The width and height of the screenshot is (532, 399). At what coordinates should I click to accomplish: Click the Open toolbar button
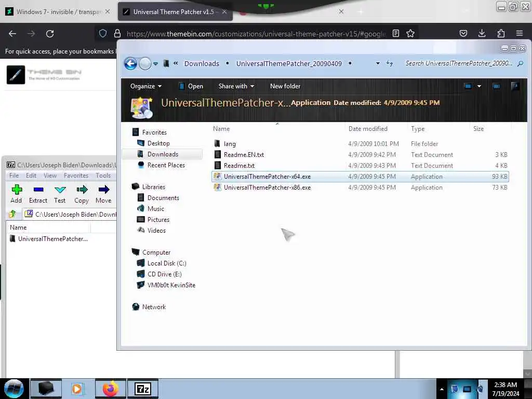click(191, 86)
